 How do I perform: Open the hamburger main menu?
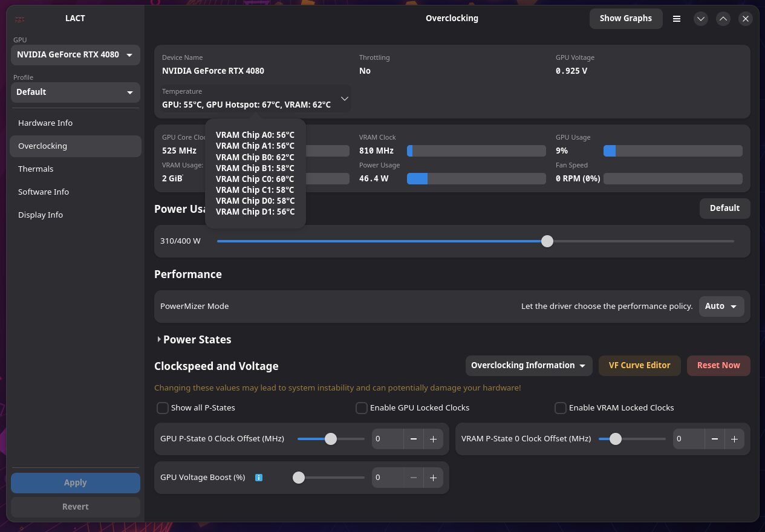tap(677, 19)
